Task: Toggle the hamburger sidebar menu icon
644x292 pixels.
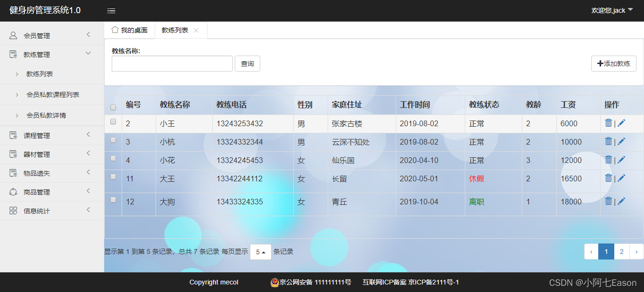Action: point(111,11)
